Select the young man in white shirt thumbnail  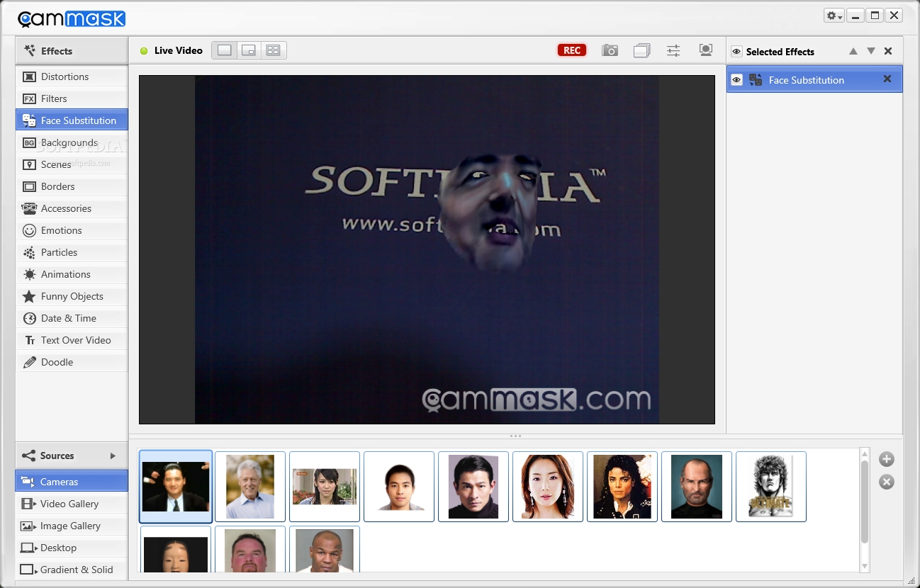tap(399, 487)
